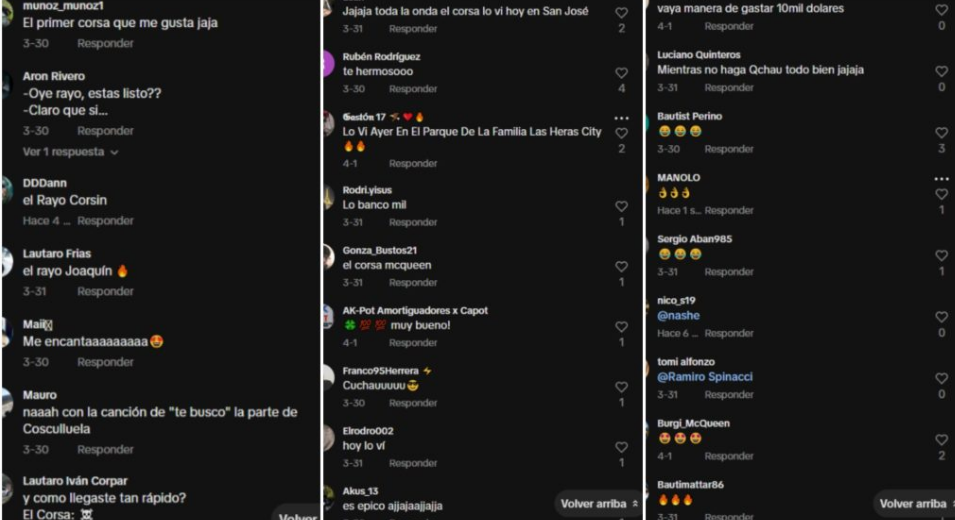955x520 pixels.
Task: Like Burgi_McQueen's comment with the heart
Action: pyautogui.click(x=942, y=440)
